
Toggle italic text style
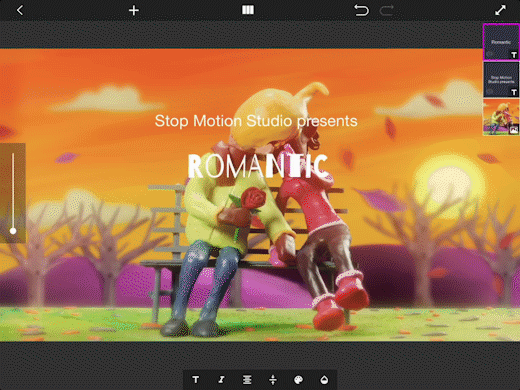(221, 379)
